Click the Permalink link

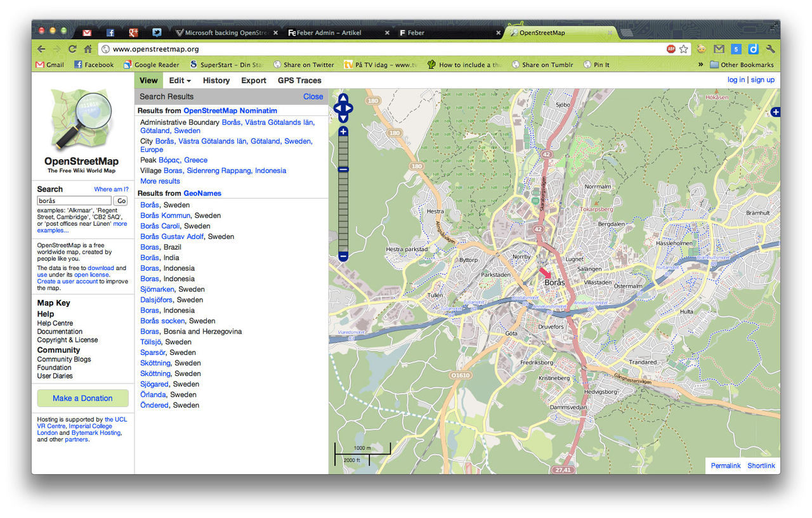coord(726,465)
